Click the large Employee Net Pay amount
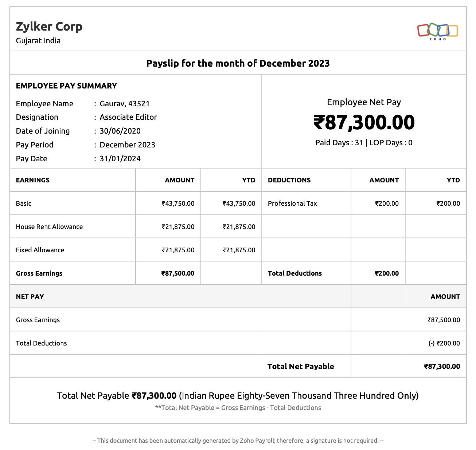476x450 pixels. [x=364, y=122]
